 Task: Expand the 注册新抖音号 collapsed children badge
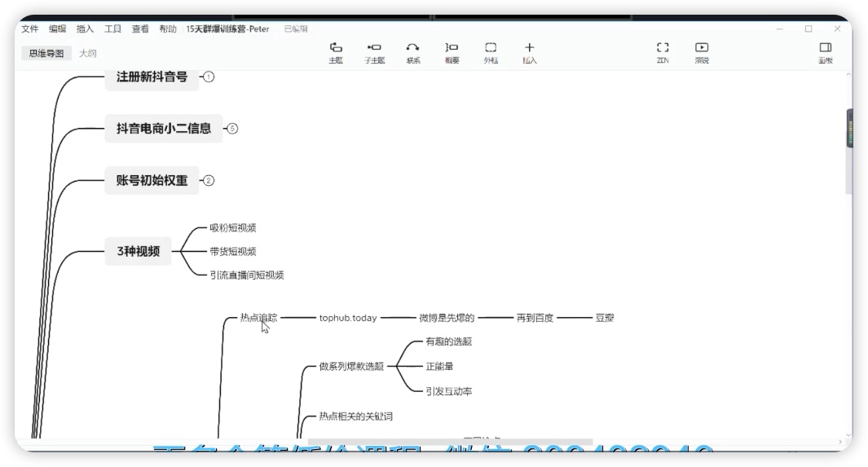coord(208,77)
